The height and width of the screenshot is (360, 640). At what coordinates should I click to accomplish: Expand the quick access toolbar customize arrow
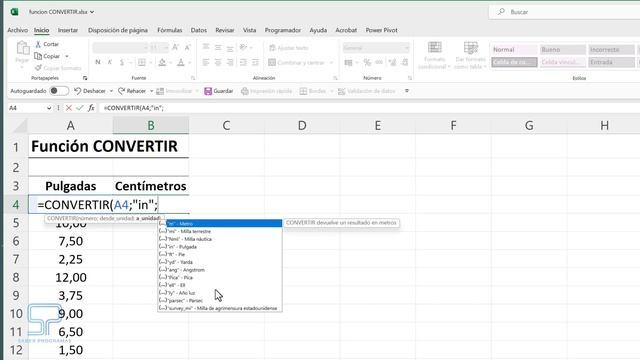[x=407, y=91]
